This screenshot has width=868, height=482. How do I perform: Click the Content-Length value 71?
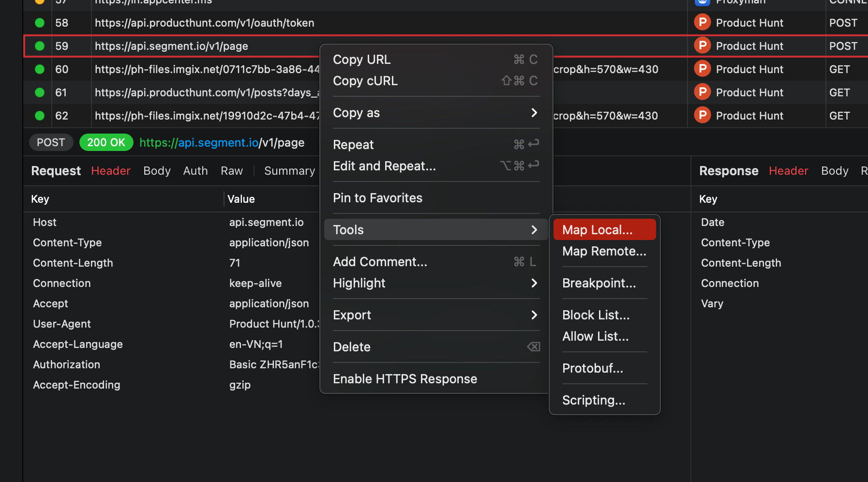tap(235, 263)
